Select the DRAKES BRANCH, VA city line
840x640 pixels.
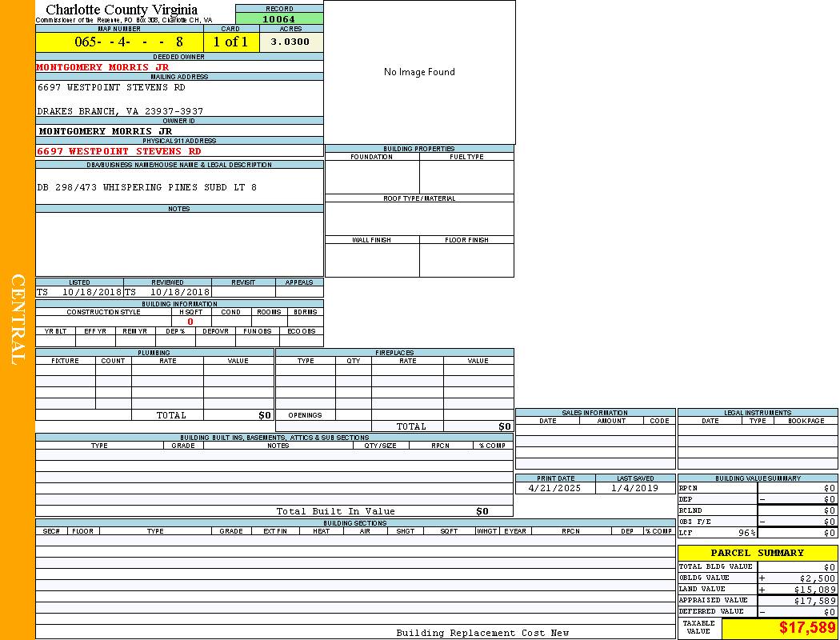(120, 111)
